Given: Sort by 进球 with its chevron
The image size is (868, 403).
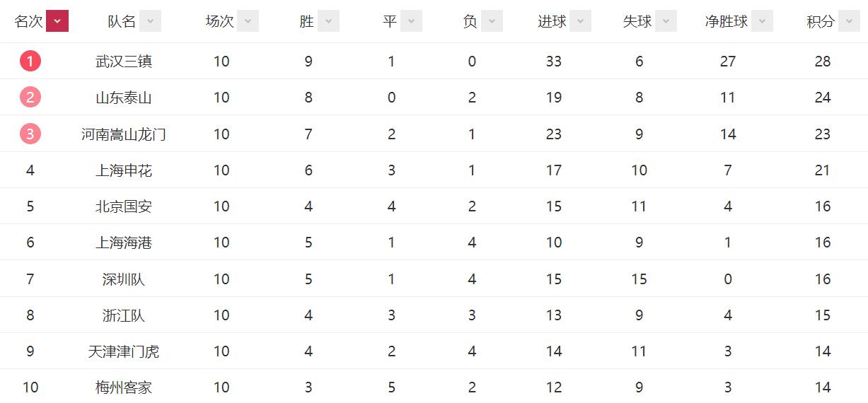Looking at the screenshot, I should [x=581, y=21].
